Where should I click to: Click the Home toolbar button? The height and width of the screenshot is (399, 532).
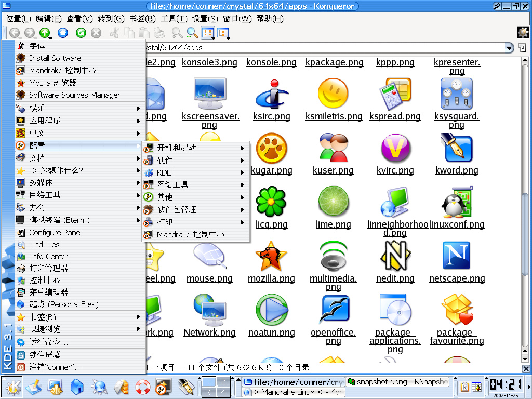(x=63, y=33)
